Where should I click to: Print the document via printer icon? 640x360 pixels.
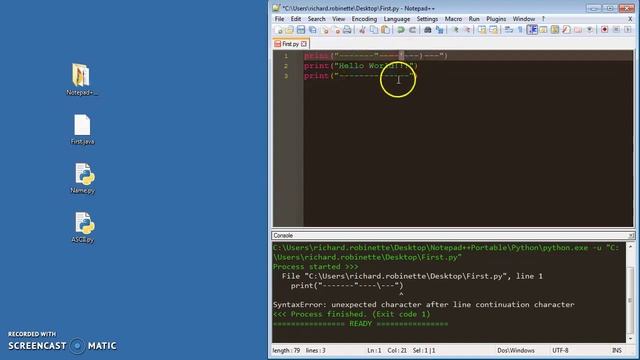(347, 30)
